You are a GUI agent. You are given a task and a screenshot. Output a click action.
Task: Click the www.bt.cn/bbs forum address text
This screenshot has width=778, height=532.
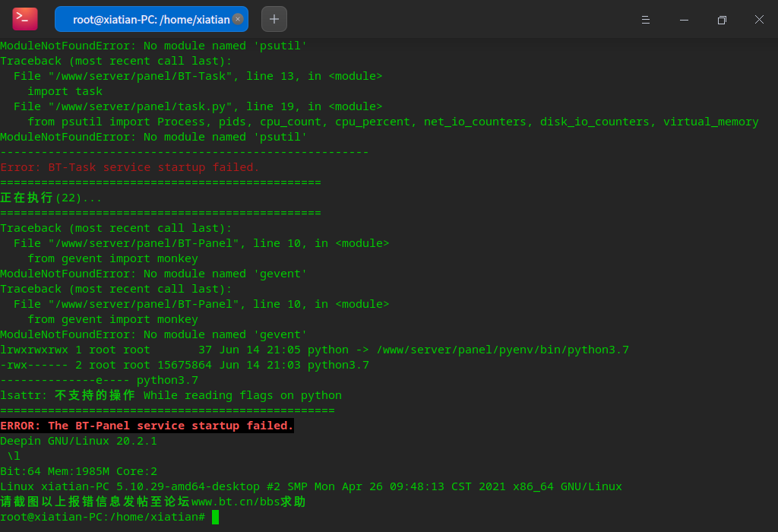click(236, 502)
